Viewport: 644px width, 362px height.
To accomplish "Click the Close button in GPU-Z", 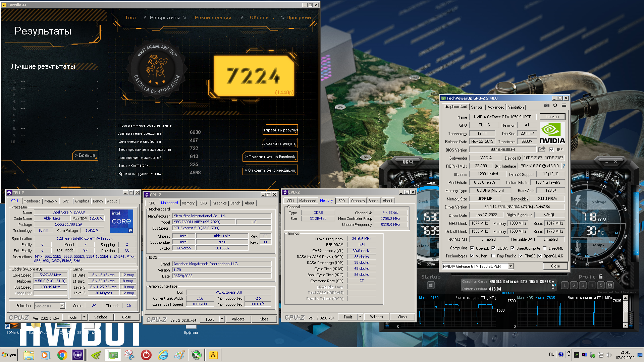I will 555,266.
